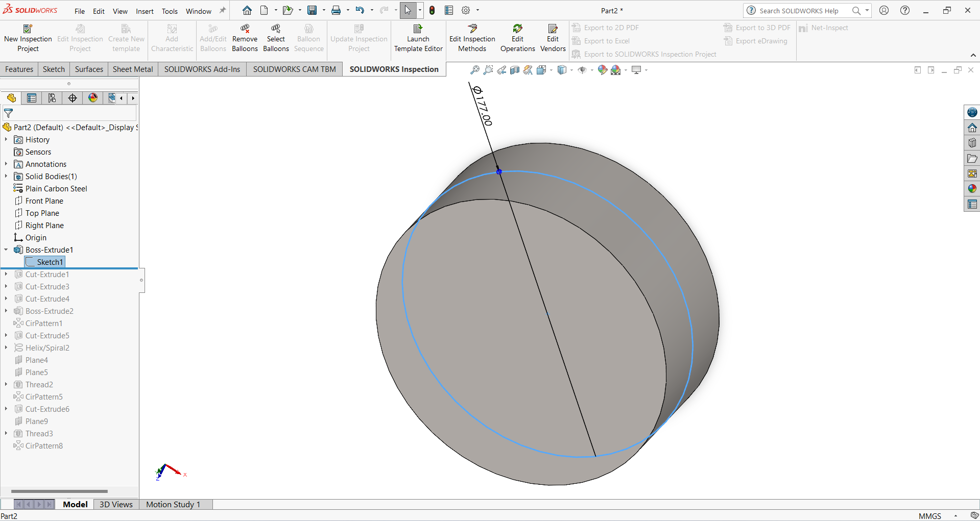
Task: Open the Section View tool
Action: [514, 70]
